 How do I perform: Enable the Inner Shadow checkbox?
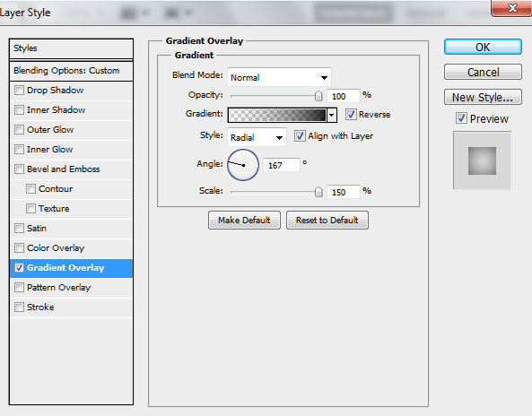(x=19, y=110)
